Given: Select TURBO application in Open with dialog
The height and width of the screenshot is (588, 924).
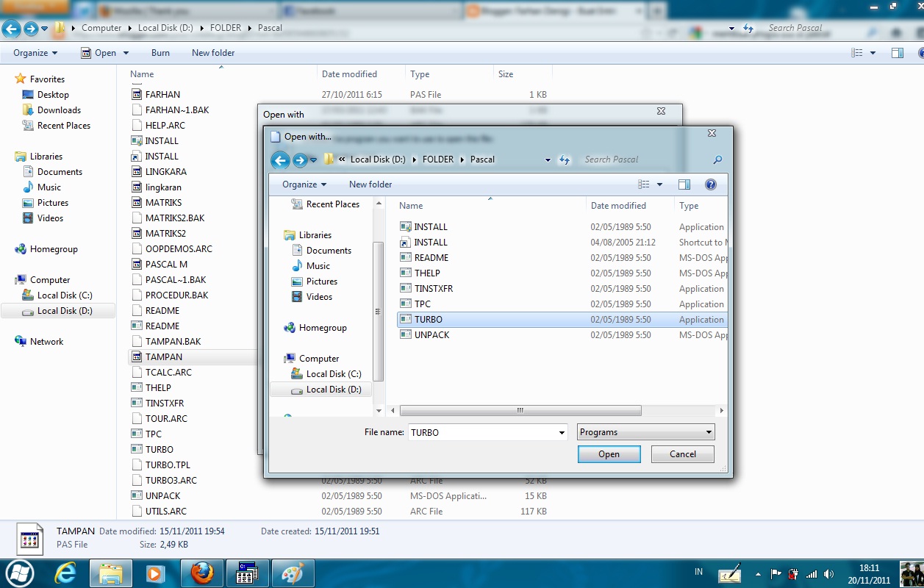Looking at the screenshot, I should pos(562,320).
